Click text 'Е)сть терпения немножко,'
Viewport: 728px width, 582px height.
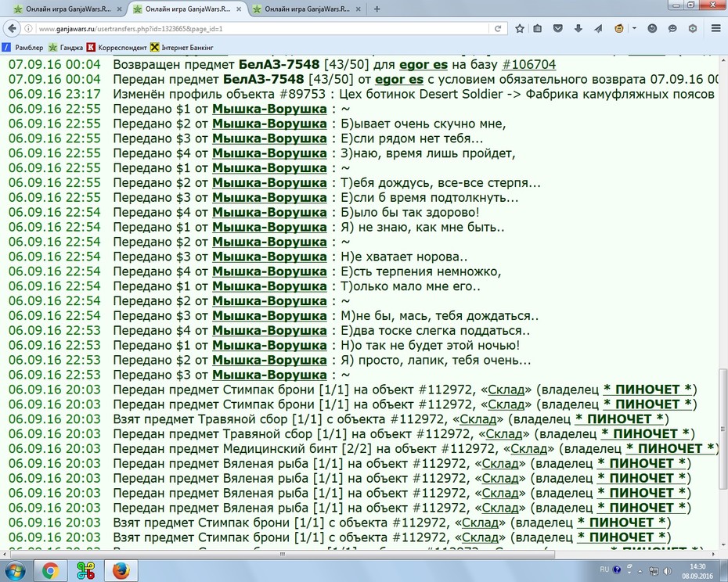[x=421, y=271]
